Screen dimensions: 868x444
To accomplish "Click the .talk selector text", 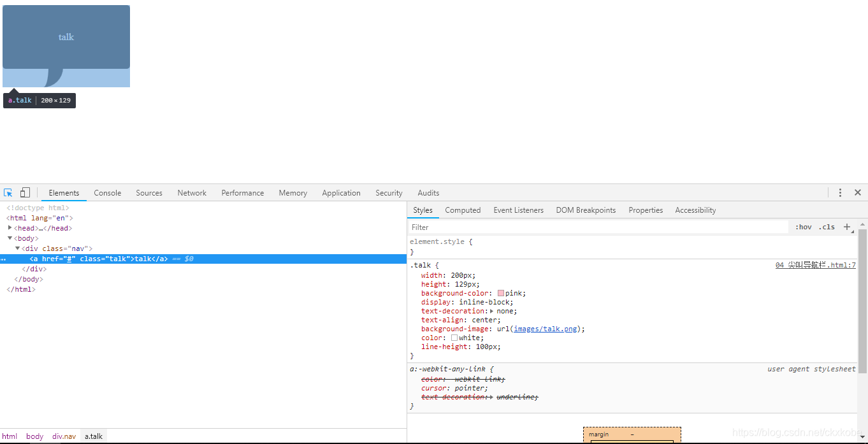I will click(x=421, y=265).
